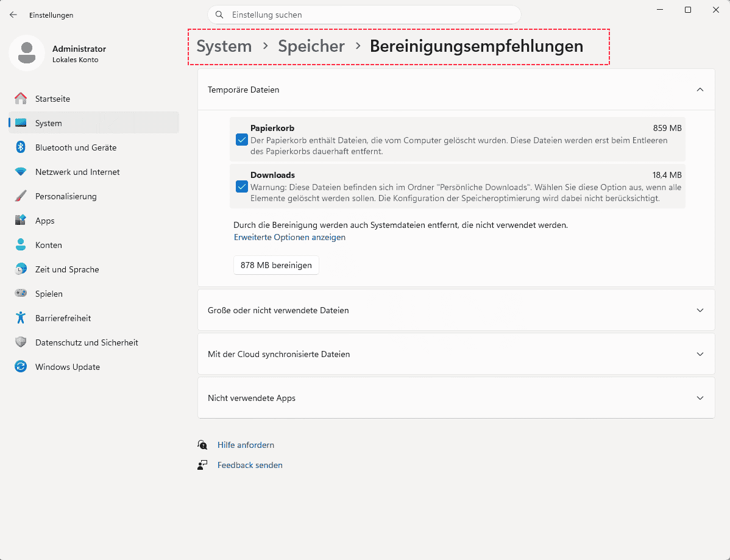Click the Administrator profile avatar
Image resolution: width=730 pixels, height=560 pixels.
pos(27,53)
